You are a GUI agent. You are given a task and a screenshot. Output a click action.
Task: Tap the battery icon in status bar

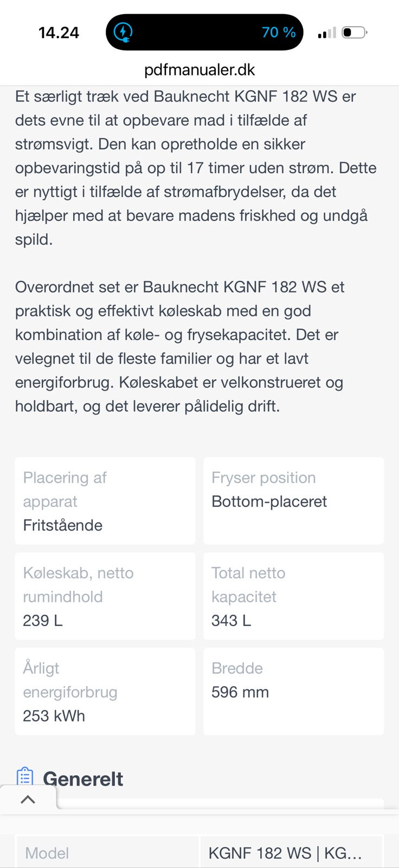pos(355,33)
